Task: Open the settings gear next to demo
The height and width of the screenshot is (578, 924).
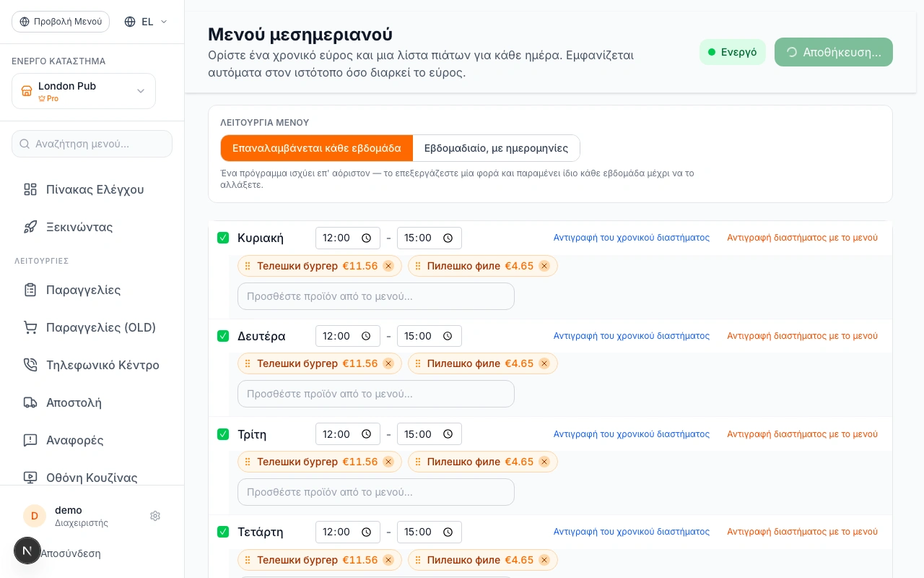Action: coord(155,516)
